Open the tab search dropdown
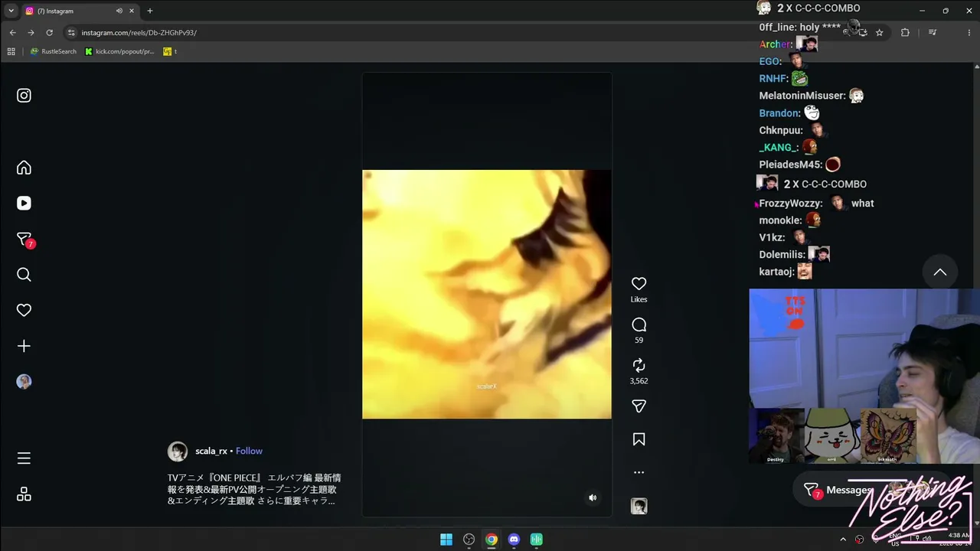 11,11
